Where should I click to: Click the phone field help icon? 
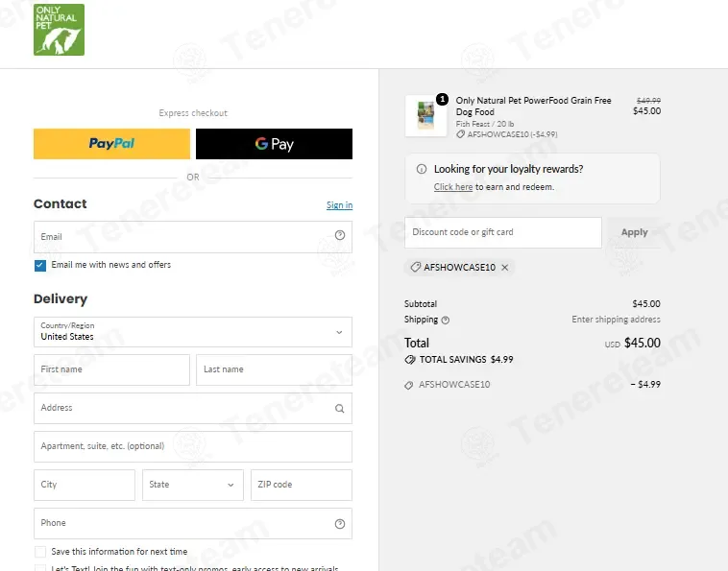click(340, 524)
